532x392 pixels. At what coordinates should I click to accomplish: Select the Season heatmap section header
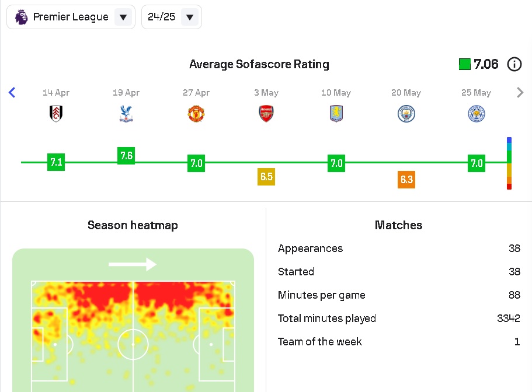tap(133, 225)
